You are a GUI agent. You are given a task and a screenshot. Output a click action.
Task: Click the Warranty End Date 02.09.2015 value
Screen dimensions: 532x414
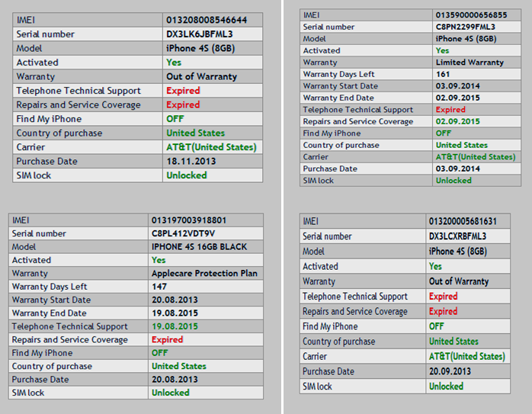[458, 98]
